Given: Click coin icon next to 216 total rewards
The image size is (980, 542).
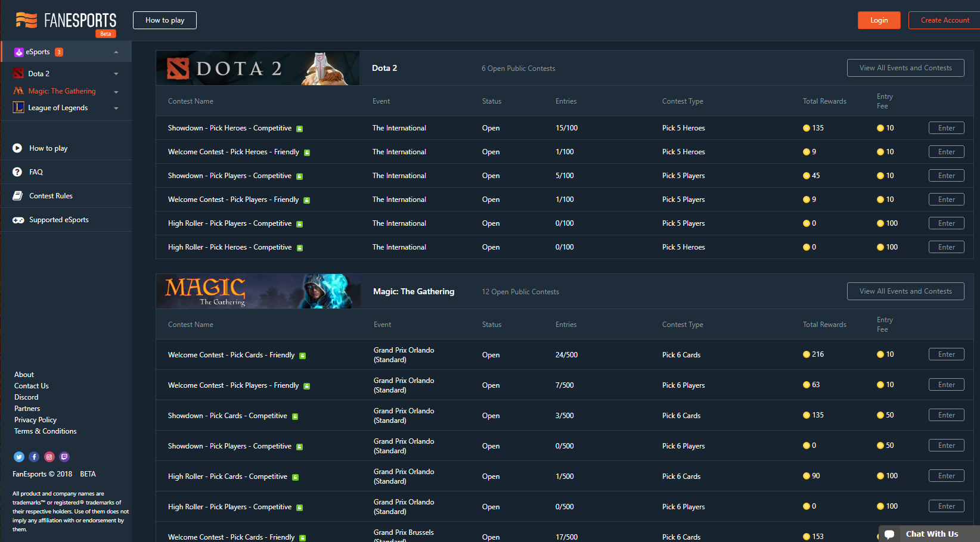Looking at the screenshot, I should [807, 354].
